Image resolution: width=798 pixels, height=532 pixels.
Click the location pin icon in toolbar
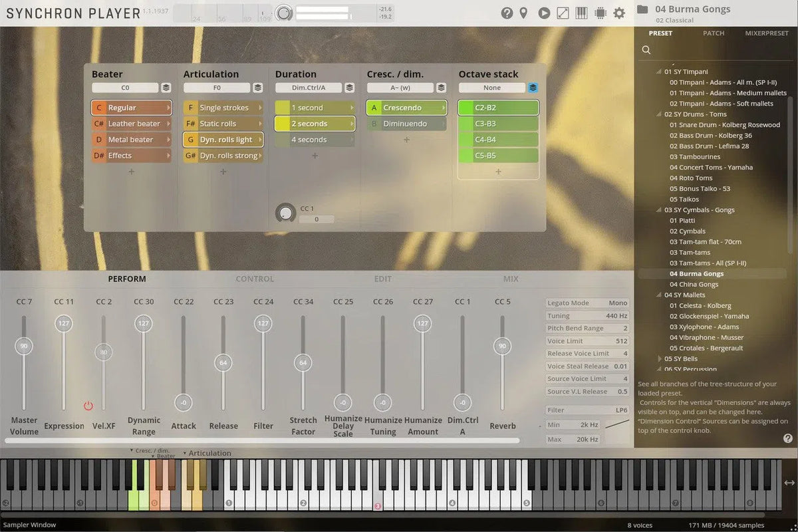(x=524, y=13)
